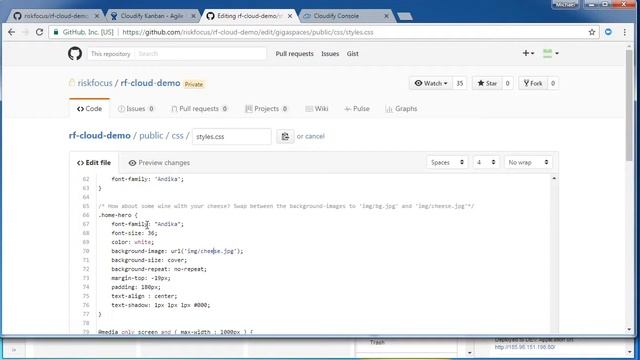Click the public folder breadcrumb

pos(151,136)
